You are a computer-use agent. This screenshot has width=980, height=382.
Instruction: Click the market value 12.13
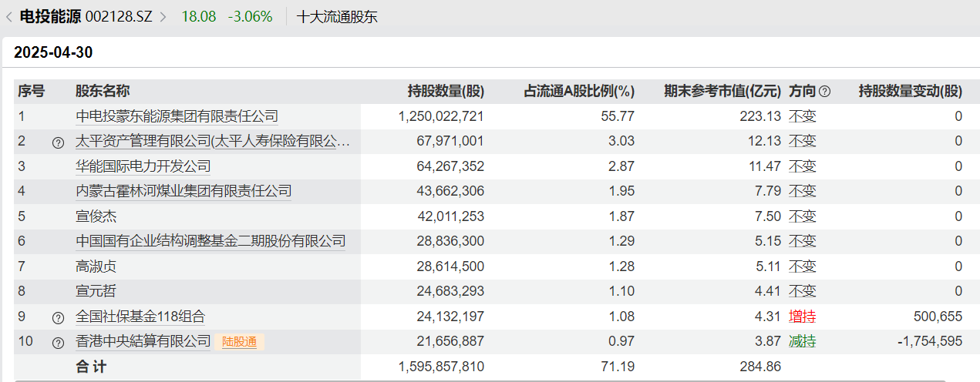click(766, 141)
